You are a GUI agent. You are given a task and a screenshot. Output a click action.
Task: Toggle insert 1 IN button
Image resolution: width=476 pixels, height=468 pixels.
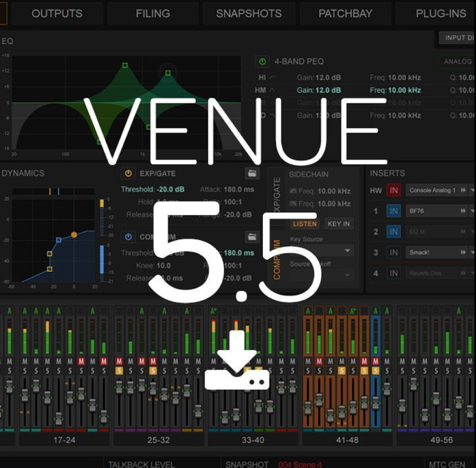[393, 211]
